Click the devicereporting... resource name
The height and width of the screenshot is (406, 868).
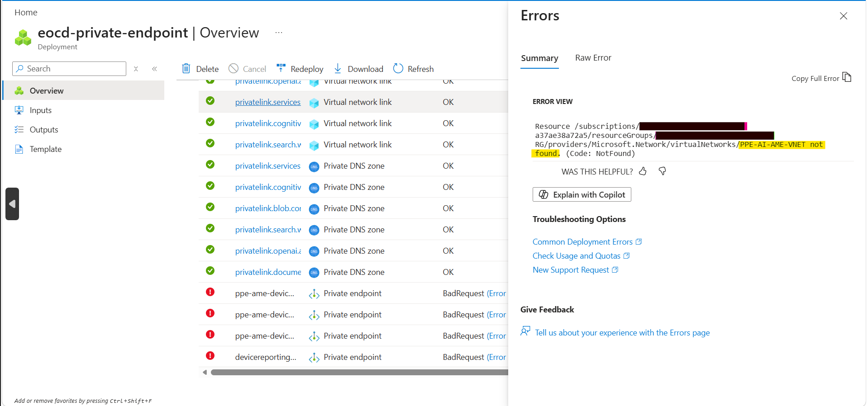[x=266, y=357]
